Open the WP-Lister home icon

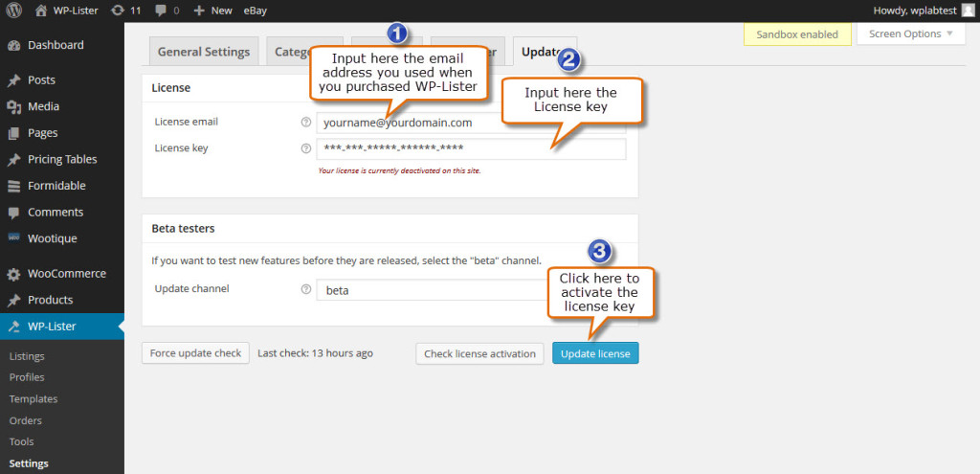tap(41, 11)
